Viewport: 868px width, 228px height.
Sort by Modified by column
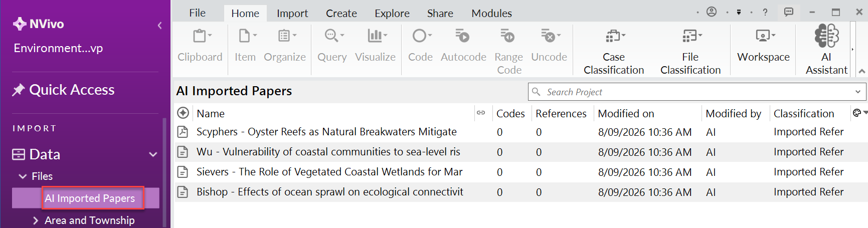coord(733,113)
